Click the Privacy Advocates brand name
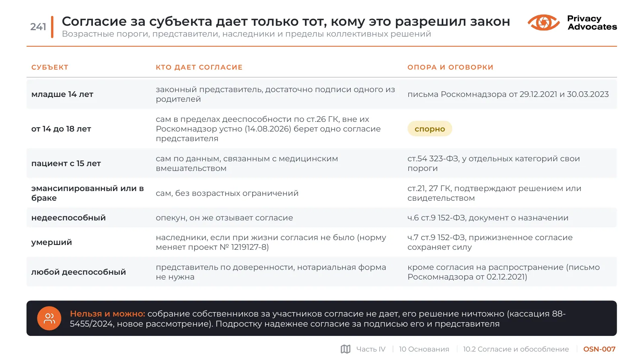The image size is (644, 362). [x=592, y=23]
